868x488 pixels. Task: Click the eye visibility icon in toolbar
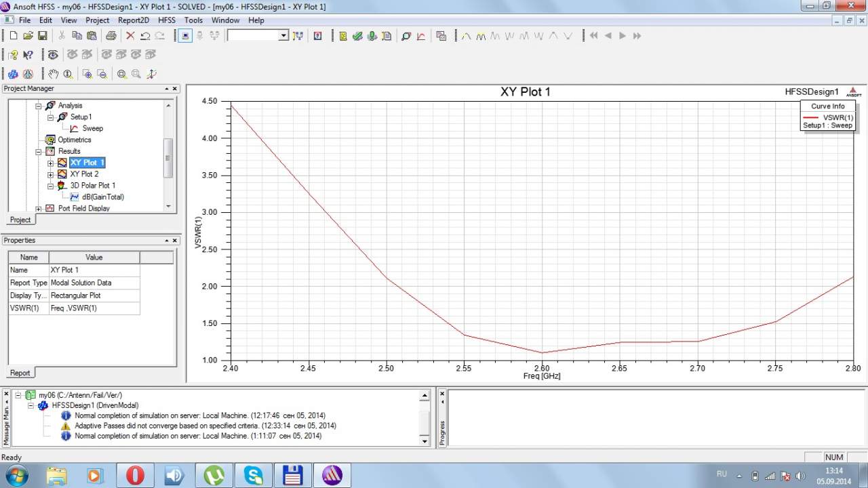point(52,55)
